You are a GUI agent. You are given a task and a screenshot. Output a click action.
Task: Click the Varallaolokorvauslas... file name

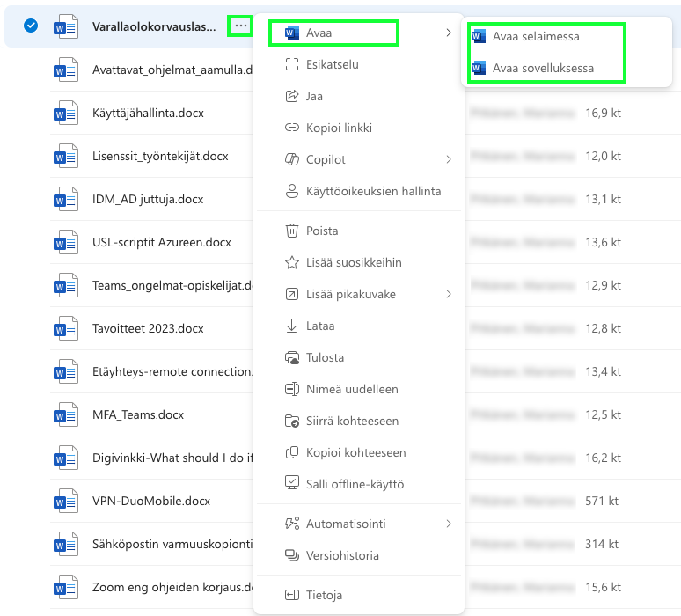pos(154,26)
